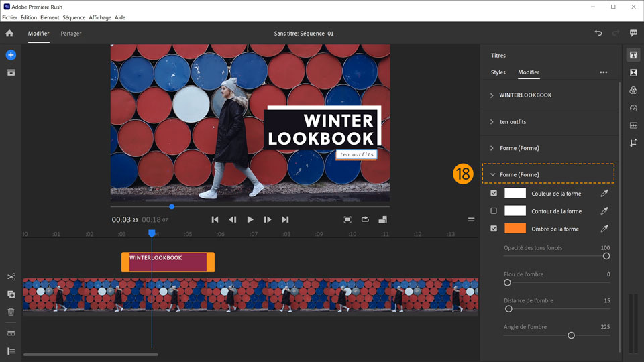Viewport: 644px width, 362px height.
Task: Go to the Partager tab
Action: point(71,33)
